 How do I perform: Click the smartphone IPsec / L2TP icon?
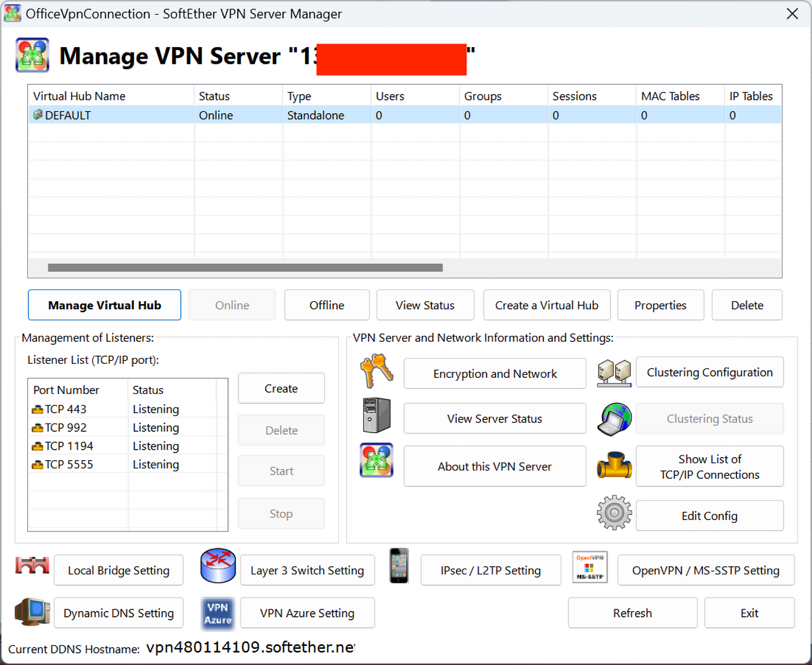coord(399,566)
